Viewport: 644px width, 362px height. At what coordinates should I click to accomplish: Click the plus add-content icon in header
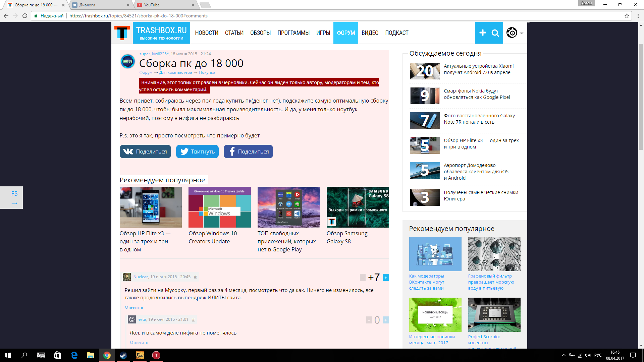[x=482, y=33]
